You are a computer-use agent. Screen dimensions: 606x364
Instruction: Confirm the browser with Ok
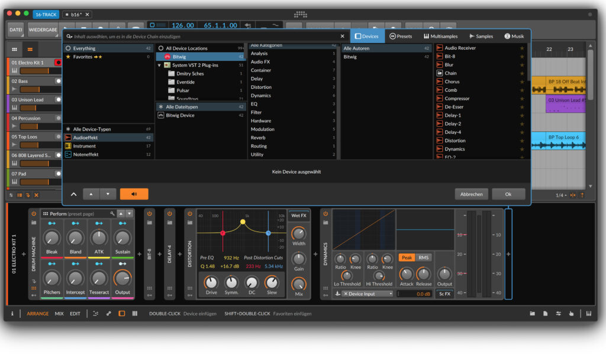tap(508, 194)
